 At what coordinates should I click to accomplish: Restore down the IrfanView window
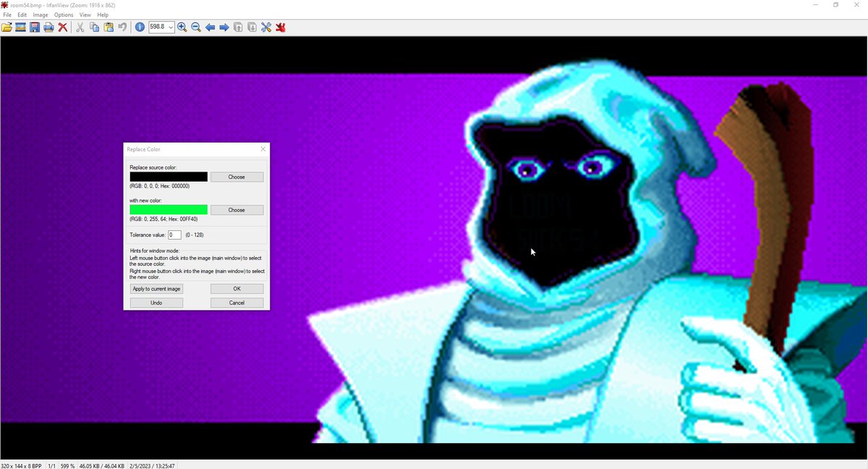pos(835,5)
